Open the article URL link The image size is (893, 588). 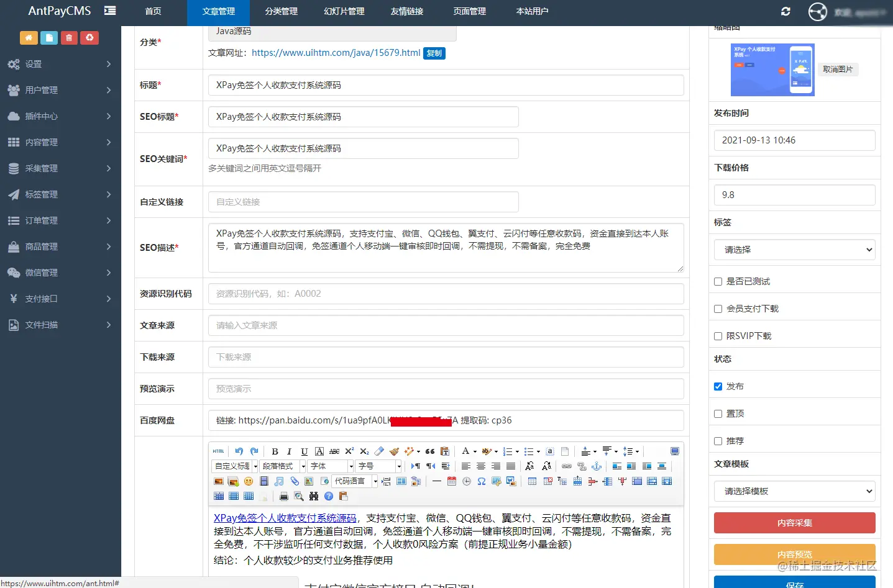coord(336,53)
